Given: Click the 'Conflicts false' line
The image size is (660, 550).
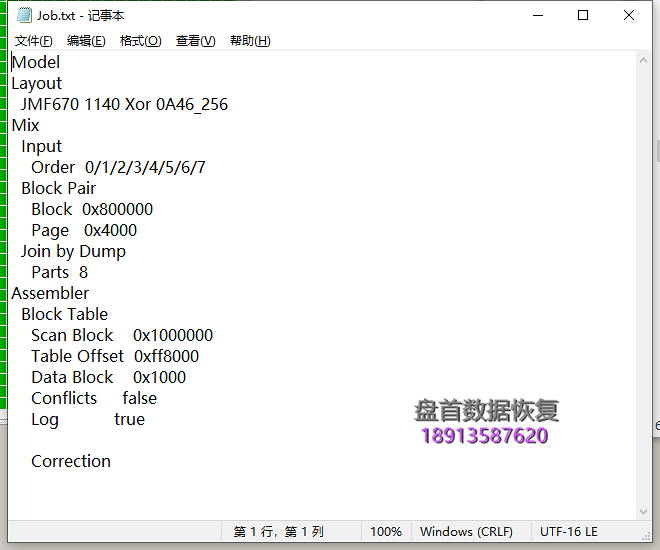Looking at the screenshot, I should coord(94,399).
